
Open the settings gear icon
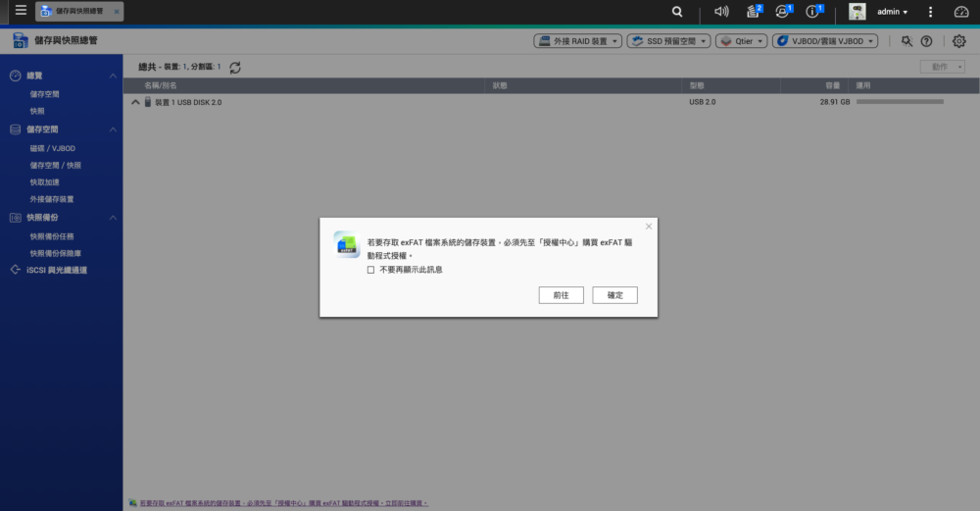[958, 41]
